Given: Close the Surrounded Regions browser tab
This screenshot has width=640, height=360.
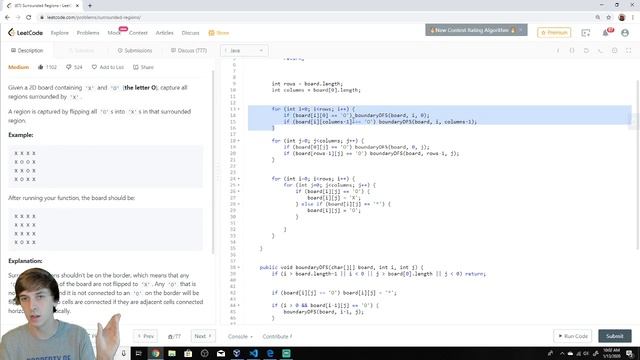Looking at the screenshot, I should pyautogui.click(x=77, y=6).
